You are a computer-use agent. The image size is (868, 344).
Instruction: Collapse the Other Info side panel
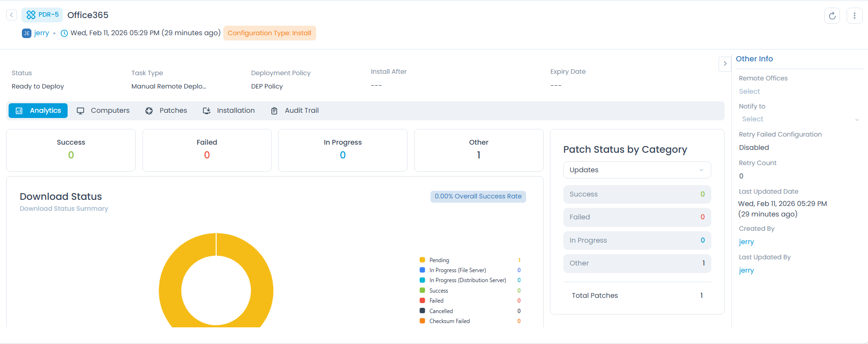[725, 64]
